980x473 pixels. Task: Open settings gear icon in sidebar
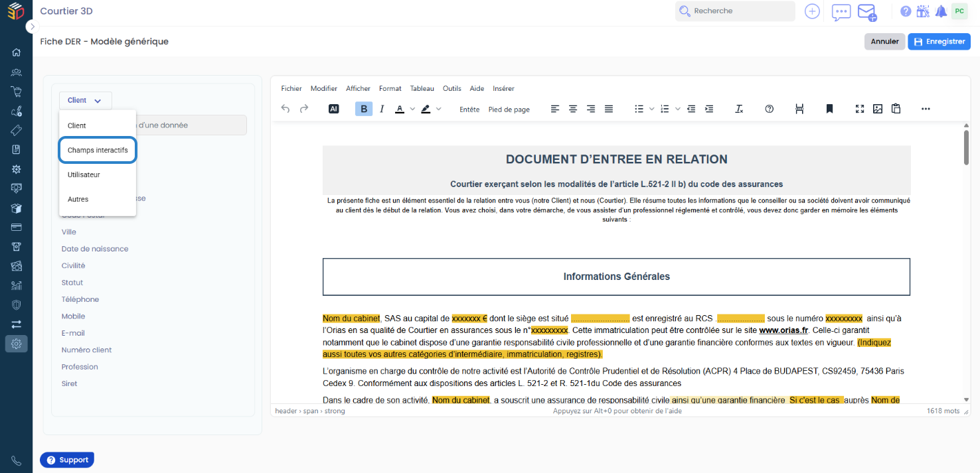click(17, 344)
